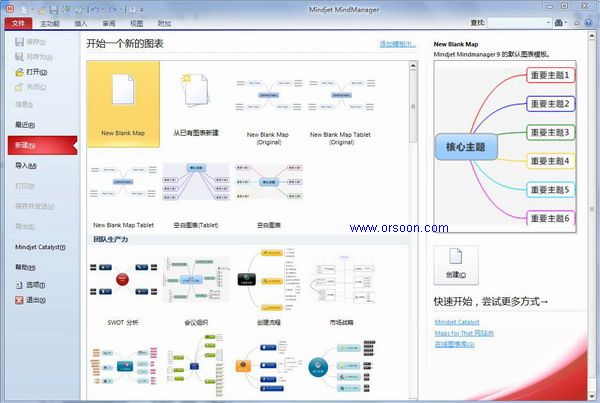Viewport: 600px width, 403px height.
Task: Select the 会议组织 template
Action: click(x=196, y=288)
